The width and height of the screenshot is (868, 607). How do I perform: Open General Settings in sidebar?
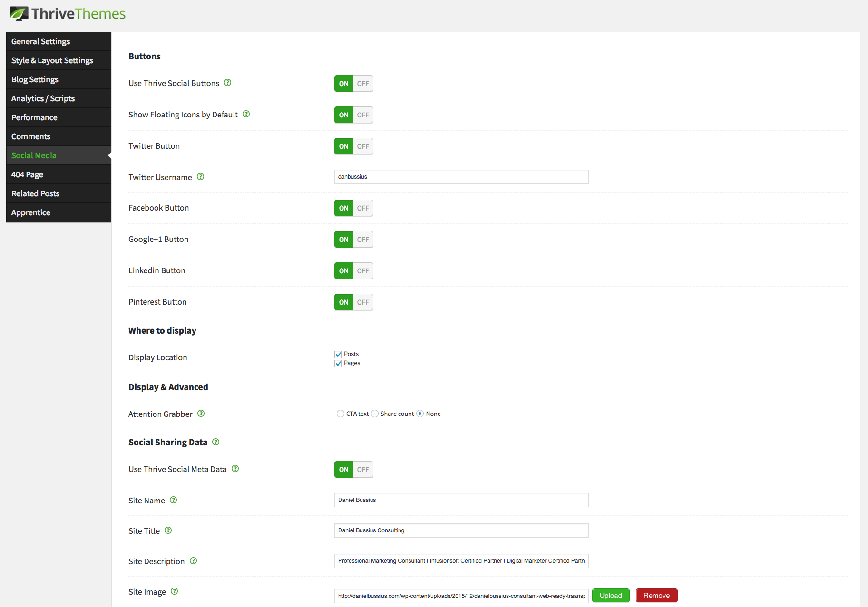pyautogui.click(x=59, y=41)
